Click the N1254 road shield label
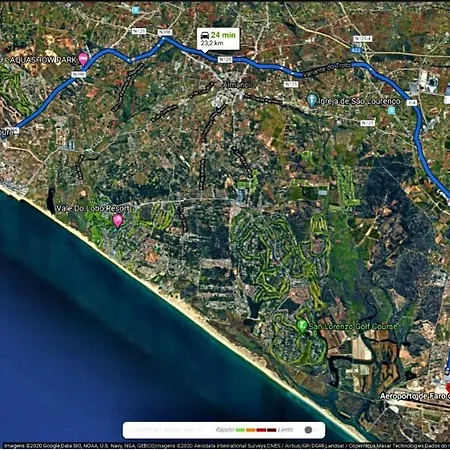This screenshot has width=450, height=450. click(362, 39)
